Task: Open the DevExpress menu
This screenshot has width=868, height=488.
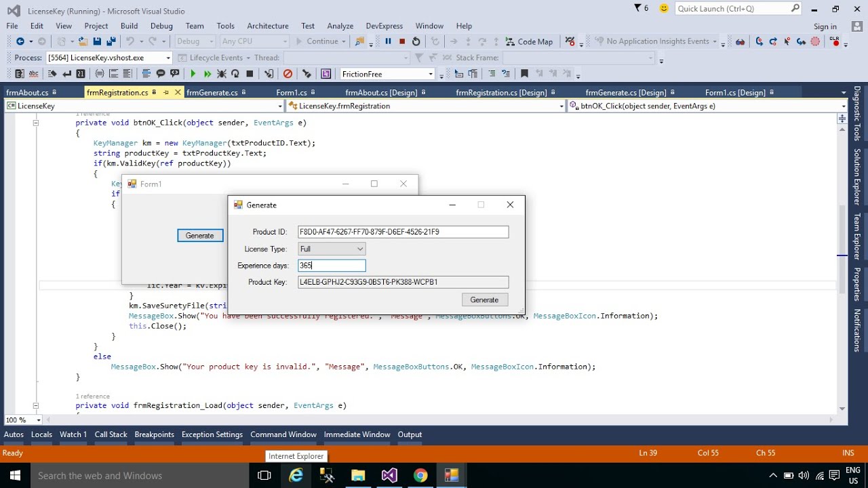Action: (x=384, y=26)
